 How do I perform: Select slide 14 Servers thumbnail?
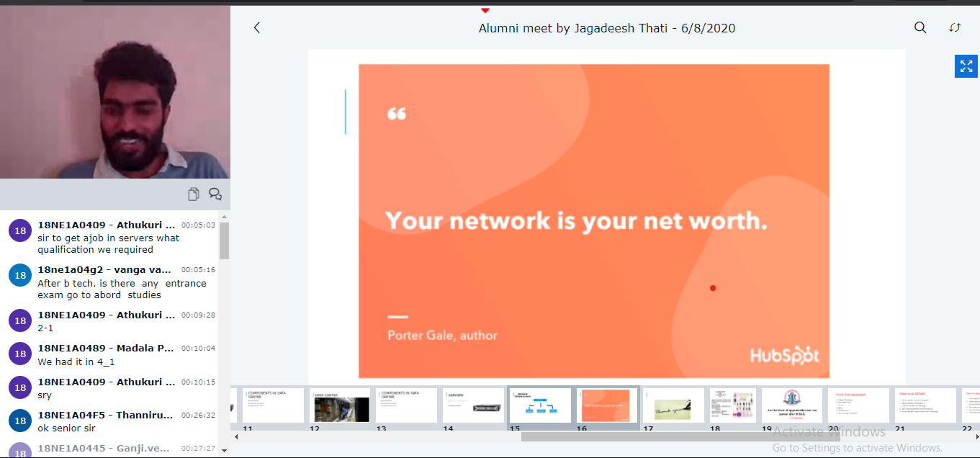473,405
